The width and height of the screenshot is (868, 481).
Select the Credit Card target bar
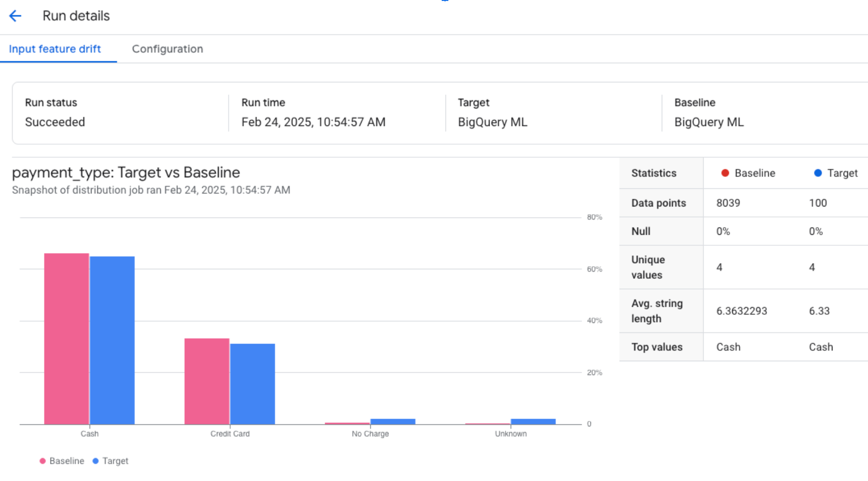click(x=252, y=383)
